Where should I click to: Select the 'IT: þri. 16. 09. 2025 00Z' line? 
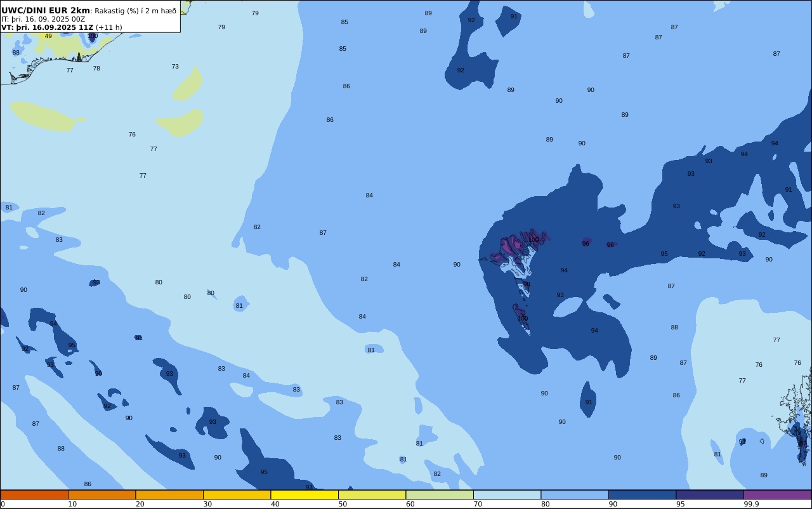(x=43, y=19)
